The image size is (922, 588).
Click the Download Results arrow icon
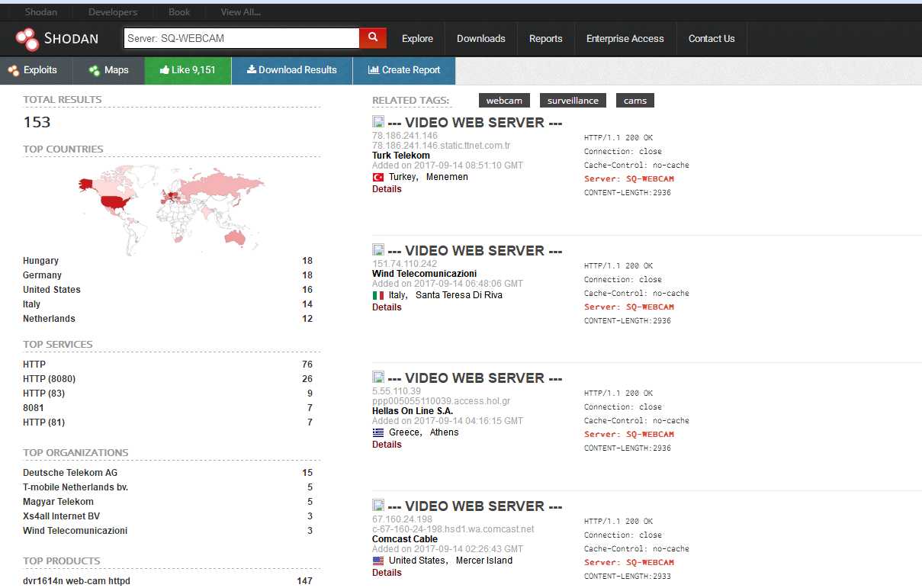[252, 70]
